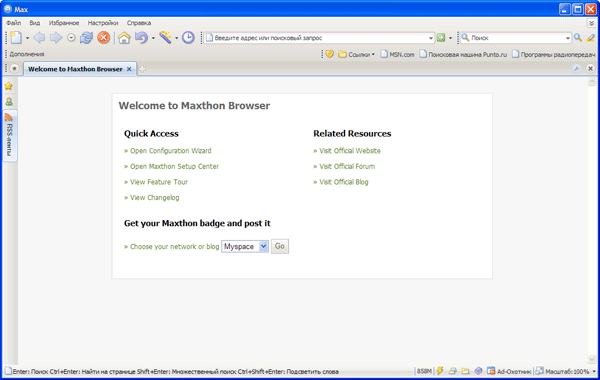Click the Undo closed tab icon
The height and width of the screenshot is (380, 600).
(x=141, y=38)
